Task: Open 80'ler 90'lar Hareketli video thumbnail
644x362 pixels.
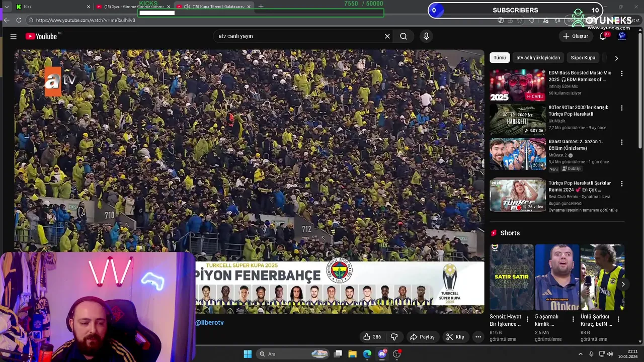Action: coord(518,120)
